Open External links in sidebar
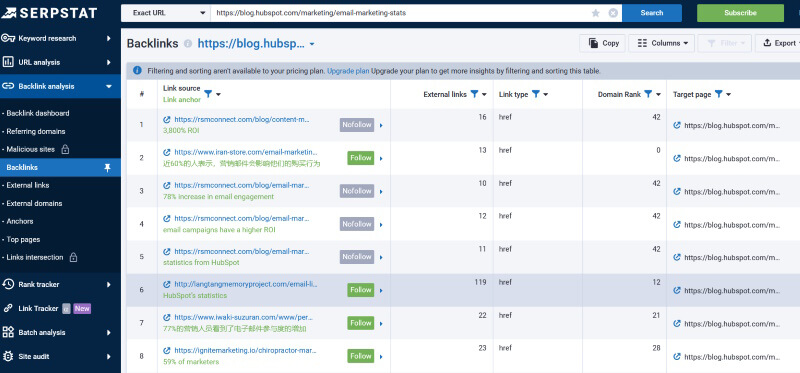The height and width of the screenshot is (373, 800). click(28, 185)
